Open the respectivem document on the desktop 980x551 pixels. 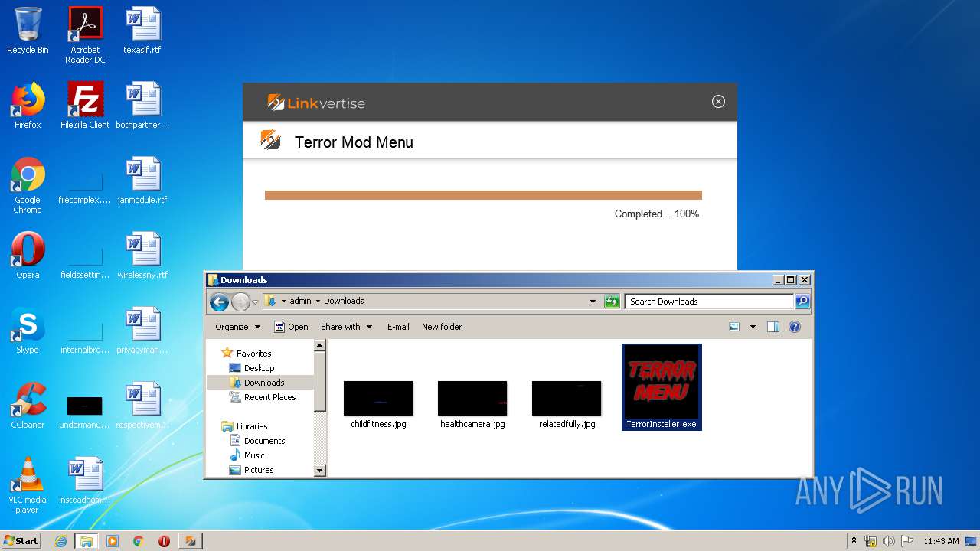pyautogui.click(x=142, y=406)
